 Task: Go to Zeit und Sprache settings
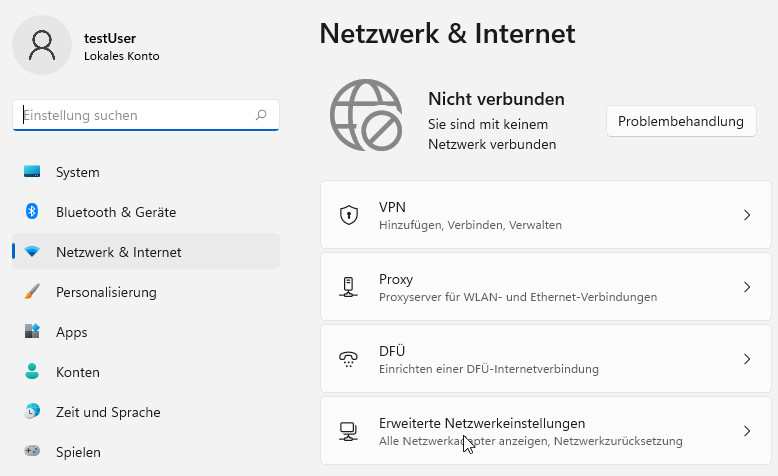[x=107, y=412]
